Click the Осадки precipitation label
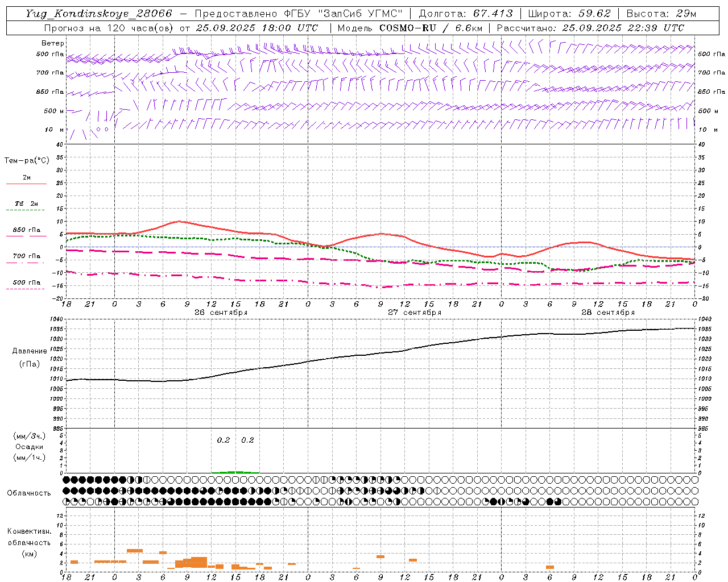 coord(30,447)
